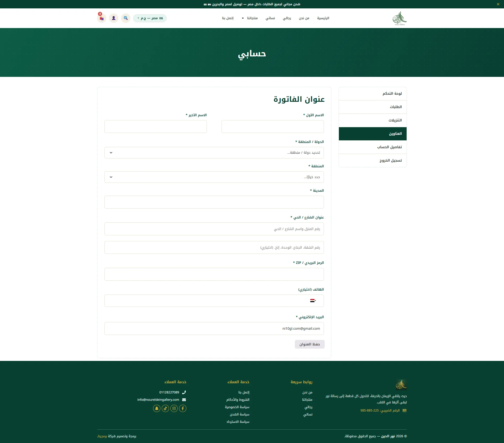
Task: Click the حفظ العنوان save button
Action: tap(310, 344)
